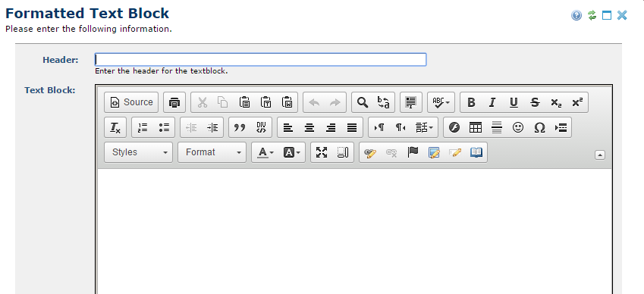This screenshot has height=294, width=644.
Task: Click the text field with pencil icon
Action: 455,152
